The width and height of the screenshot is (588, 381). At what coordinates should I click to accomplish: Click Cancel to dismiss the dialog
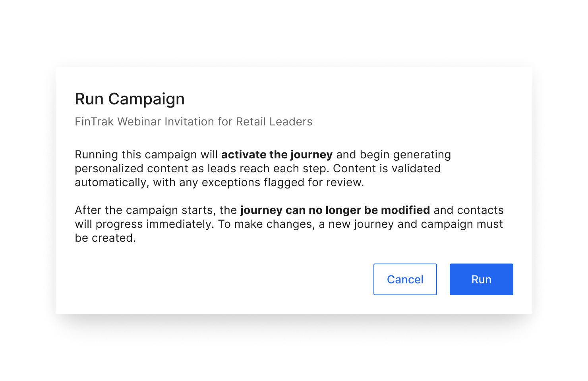[x=405, y=279]
